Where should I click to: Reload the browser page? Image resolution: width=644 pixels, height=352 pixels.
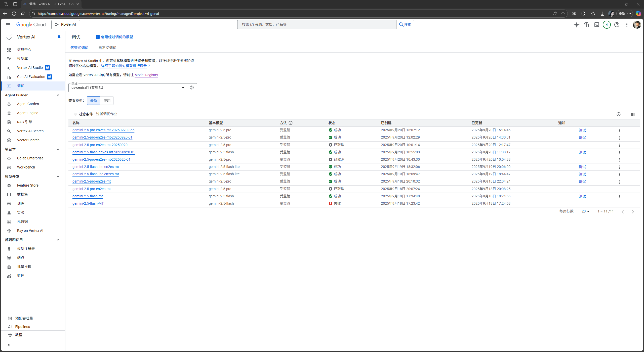coord(14,14)
